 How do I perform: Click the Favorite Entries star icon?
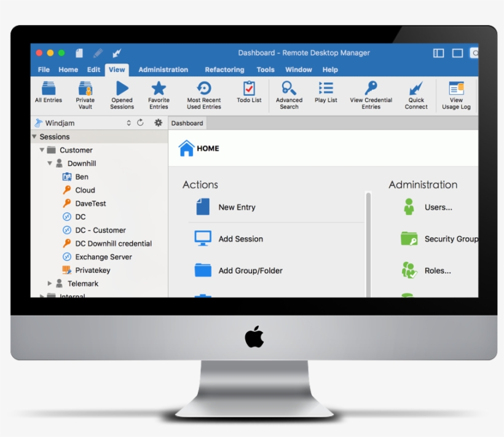pyautogui.click(x=159, y=89)
